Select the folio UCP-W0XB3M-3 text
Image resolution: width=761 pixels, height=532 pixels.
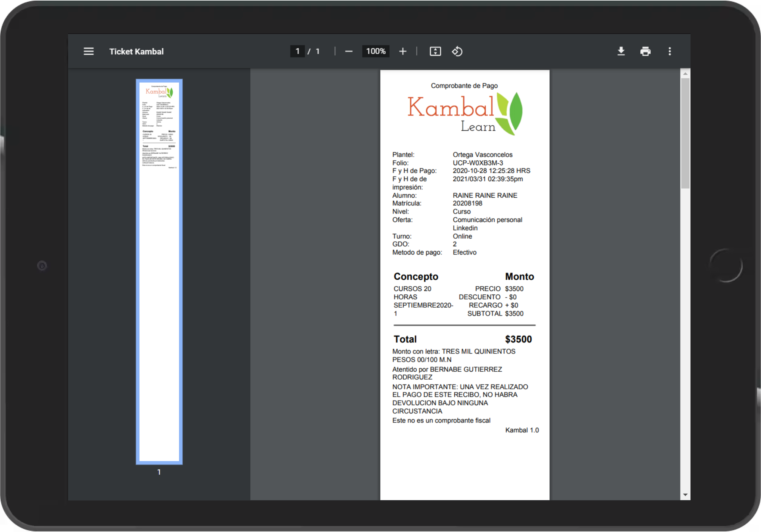pyautogui.click(x=478, y=163)
